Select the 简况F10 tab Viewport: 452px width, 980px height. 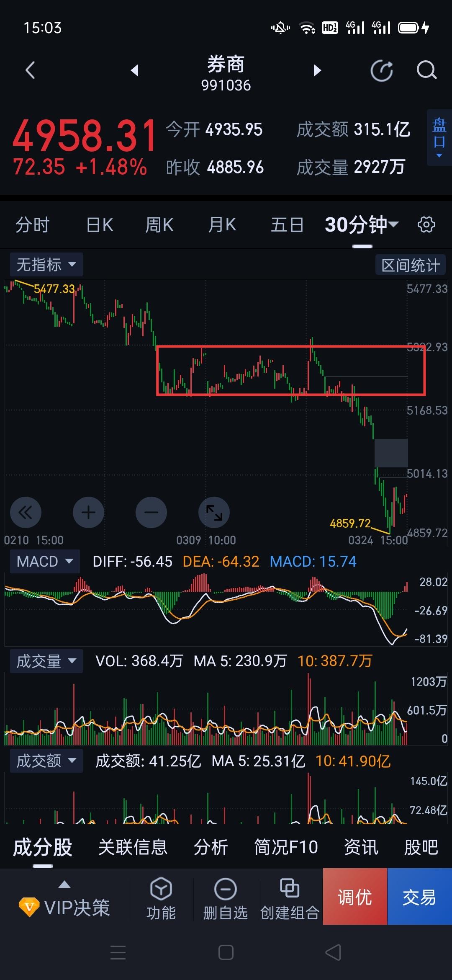[x=286, y=847]
